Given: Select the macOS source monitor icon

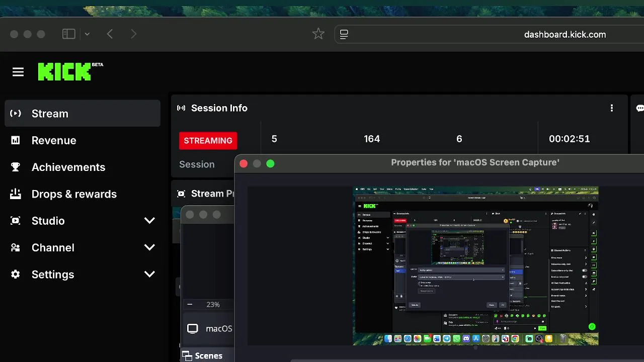Looking at the screenshot, I should click(x=193, y=329).
